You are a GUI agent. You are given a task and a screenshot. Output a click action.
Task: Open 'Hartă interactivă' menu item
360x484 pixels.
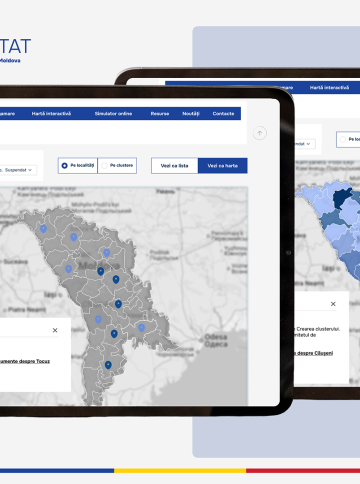click(x=51, y=114)
